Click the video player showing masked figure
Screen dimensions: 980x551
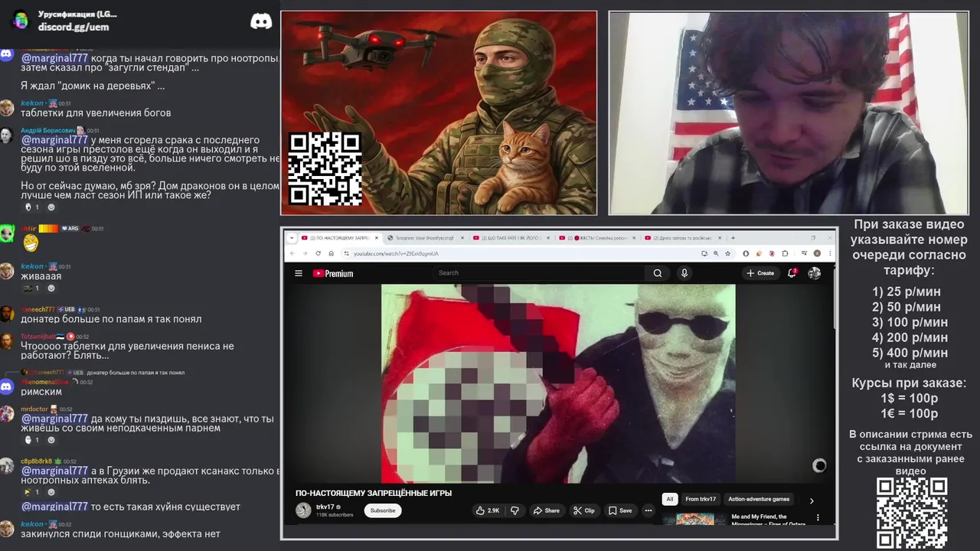[558, 383]
